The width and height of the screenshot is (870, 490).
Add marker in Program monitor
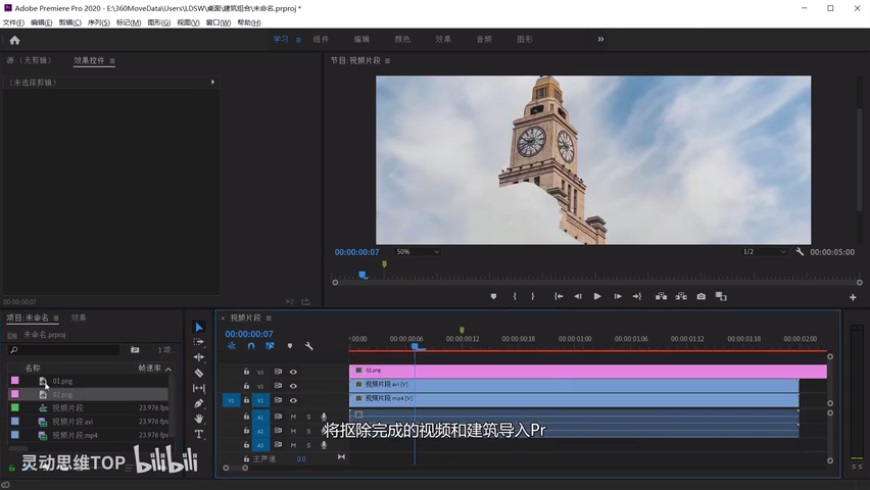click(493, 296)
